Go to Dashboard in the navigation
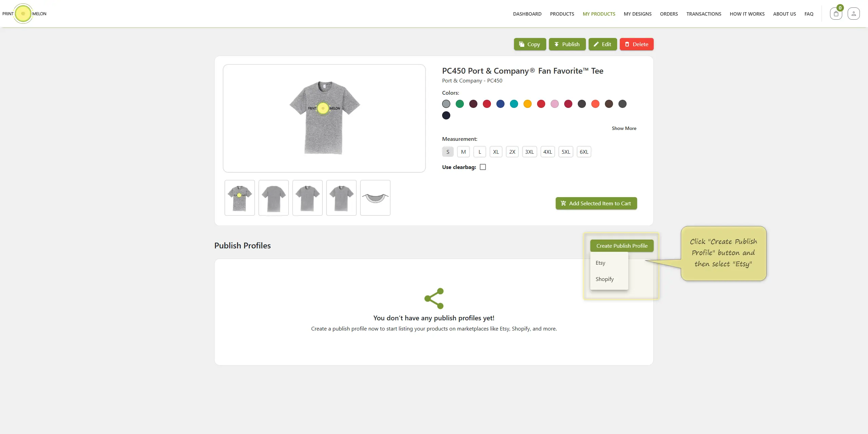Viewport: 868px width, 434px height. [x=527, y=14]
